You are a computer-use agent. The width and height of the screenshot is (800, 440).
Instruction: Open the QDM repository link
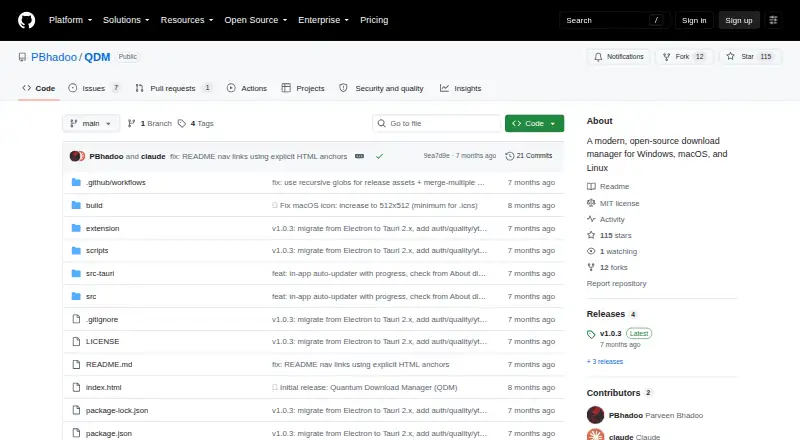[x=97, y=57]
